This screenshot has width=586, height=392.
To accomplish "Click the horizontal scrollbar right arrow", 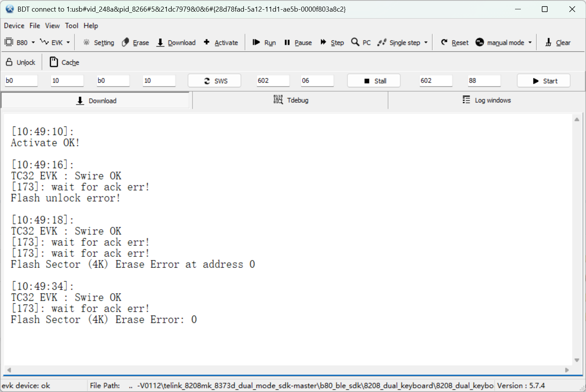I will pos(567,370).
